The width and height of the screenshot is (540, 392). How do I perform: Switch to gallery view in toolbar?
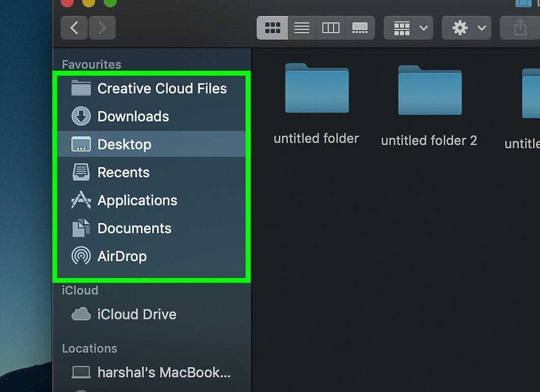pyautogui.click(x=360, y=27)
